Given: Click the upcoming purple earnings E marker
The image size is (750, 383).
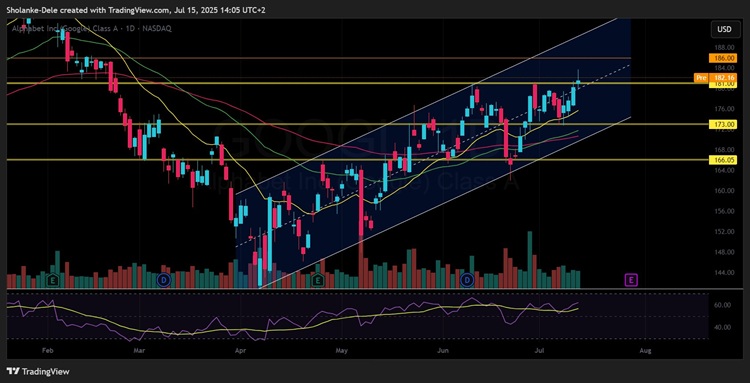Looking at the screenshot, I should pyautogui.click(x=631, y=280).
